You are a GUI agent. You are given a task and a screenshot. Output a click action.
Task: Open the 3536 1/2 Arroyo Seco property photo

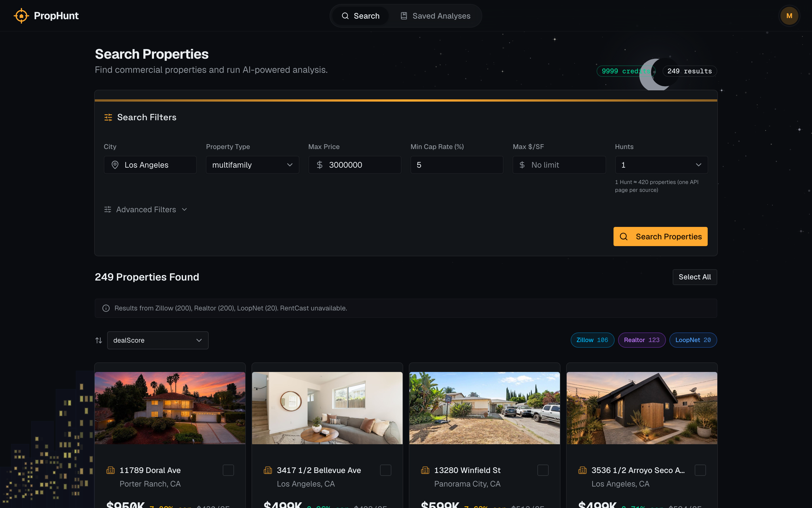pos(642,408)
